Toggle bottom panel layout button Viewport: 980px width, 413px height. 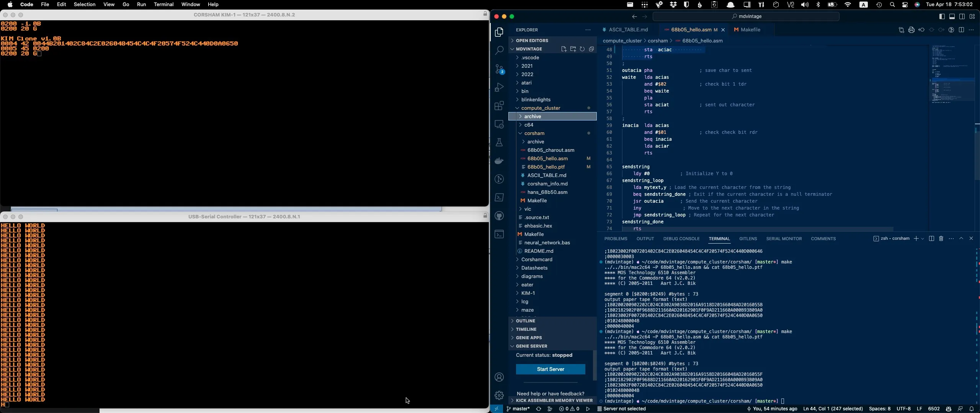[952, 16]
